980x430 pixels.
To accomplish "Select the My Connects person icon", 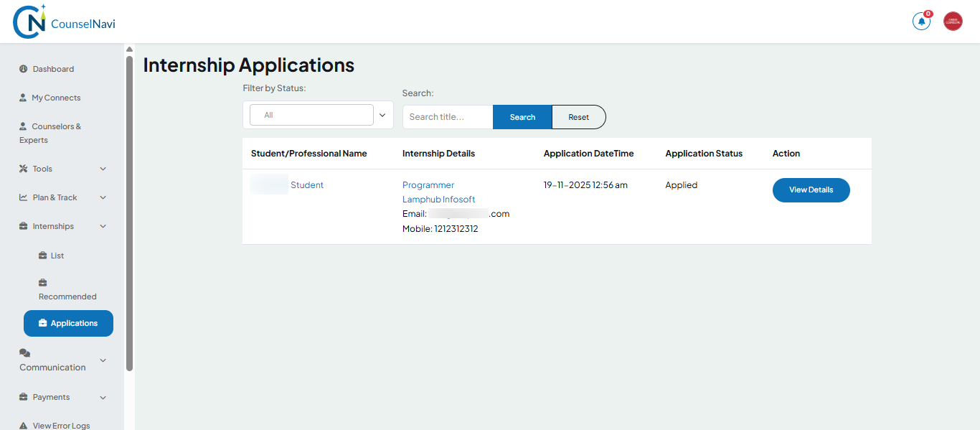I will (x=22, y=97).
